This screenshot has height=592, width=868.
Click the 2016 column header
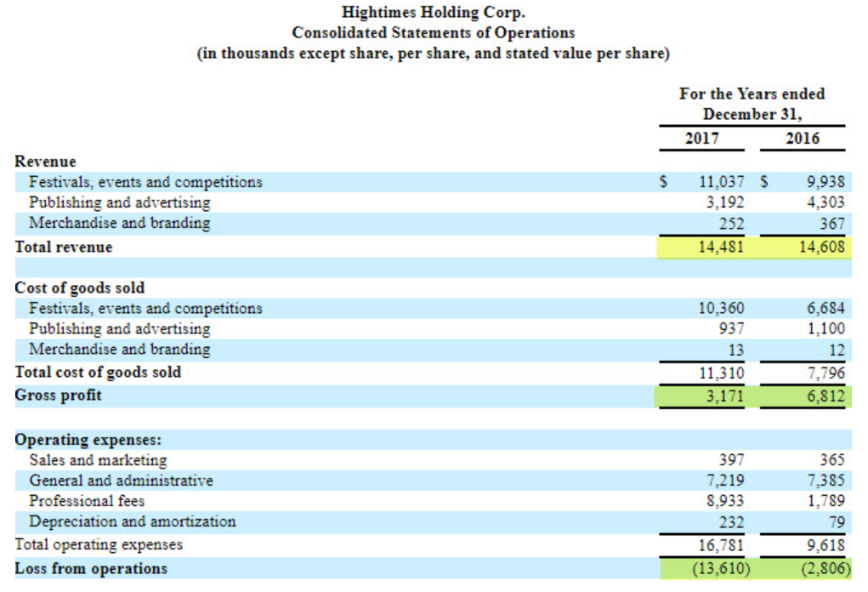pos(803,138)
